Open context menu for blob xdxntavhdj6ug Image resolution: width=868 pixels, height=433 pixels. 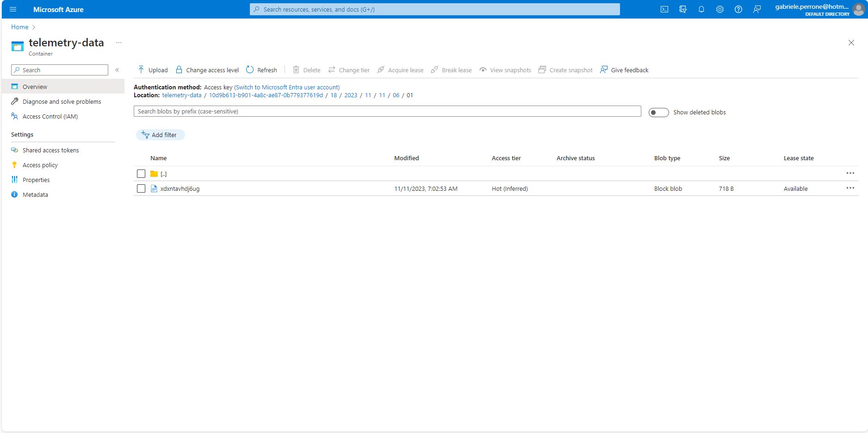pos(850,188)
